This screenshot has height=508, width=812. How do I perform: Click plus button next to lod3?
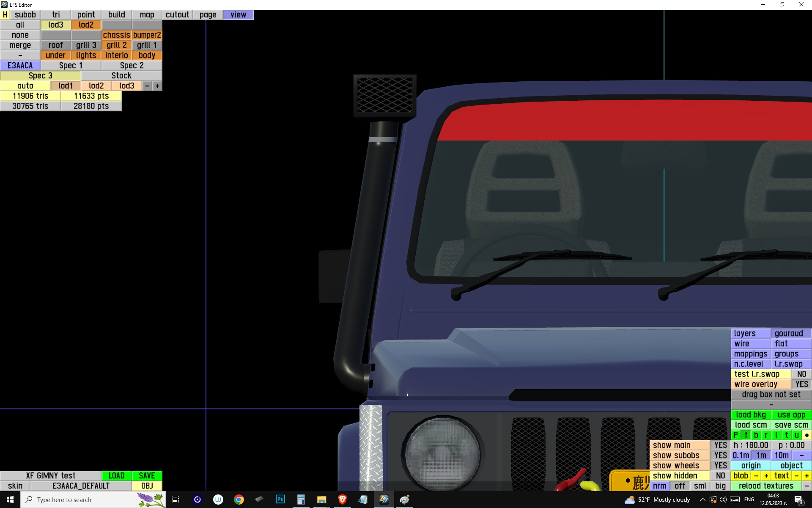click(157, 86)
